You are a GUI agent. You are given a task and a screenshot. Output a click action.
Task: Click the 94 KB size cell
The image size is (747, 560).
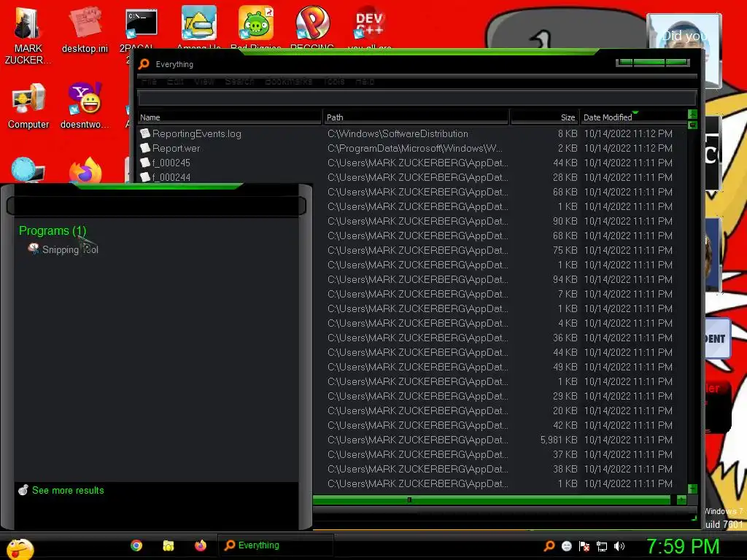pos(565,279)
